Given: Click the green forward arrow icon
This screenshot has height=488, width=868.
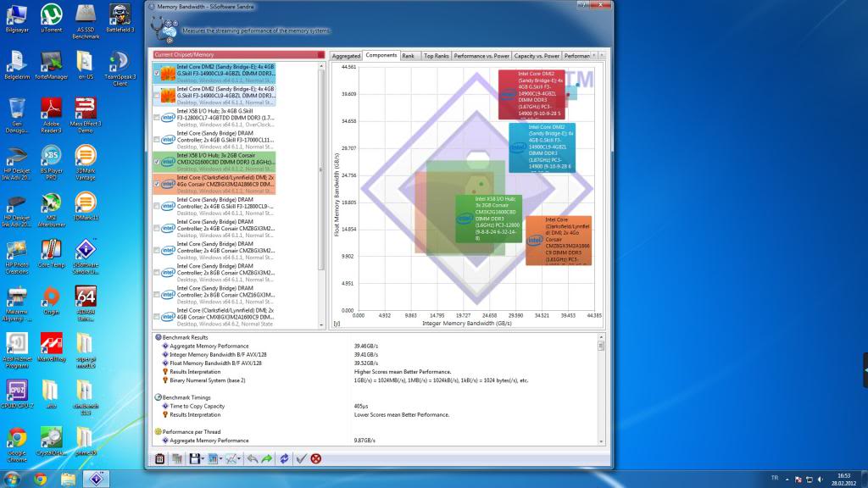Looking at the screenshot, I should pyautogui.click(x=267, y=458).
